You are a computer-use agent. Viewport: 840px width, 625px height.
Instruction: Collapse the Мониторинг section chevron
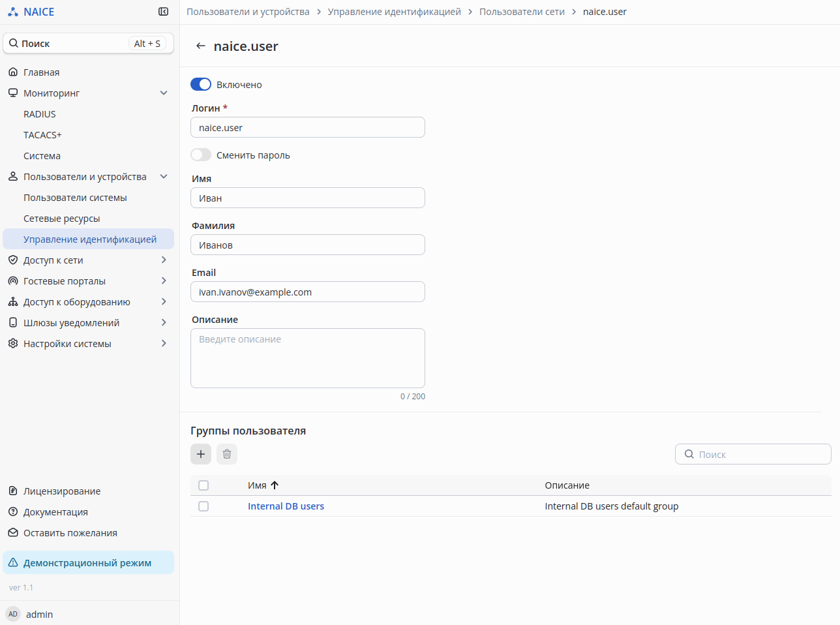tap(164, 93)
